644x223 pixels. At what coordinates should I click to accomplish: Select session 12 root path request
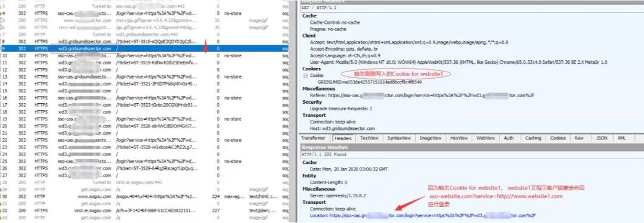tap(144, 70)
